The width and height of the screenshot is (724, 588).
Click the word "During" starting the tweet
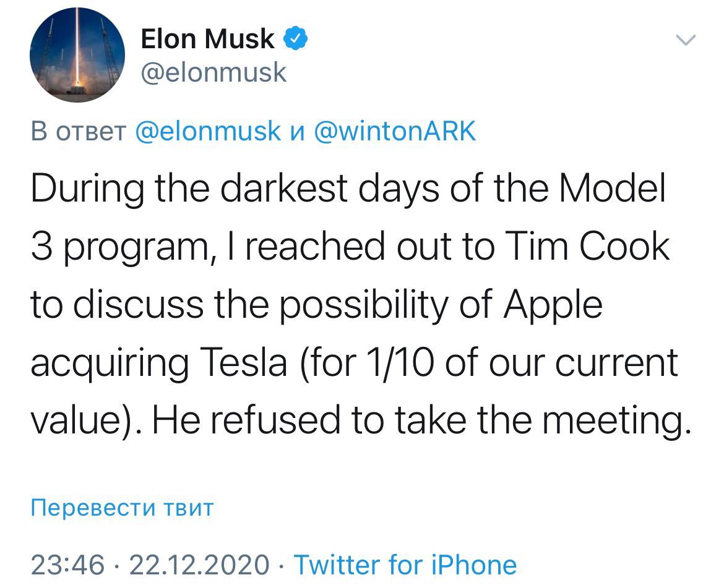(x=84, y=190)
